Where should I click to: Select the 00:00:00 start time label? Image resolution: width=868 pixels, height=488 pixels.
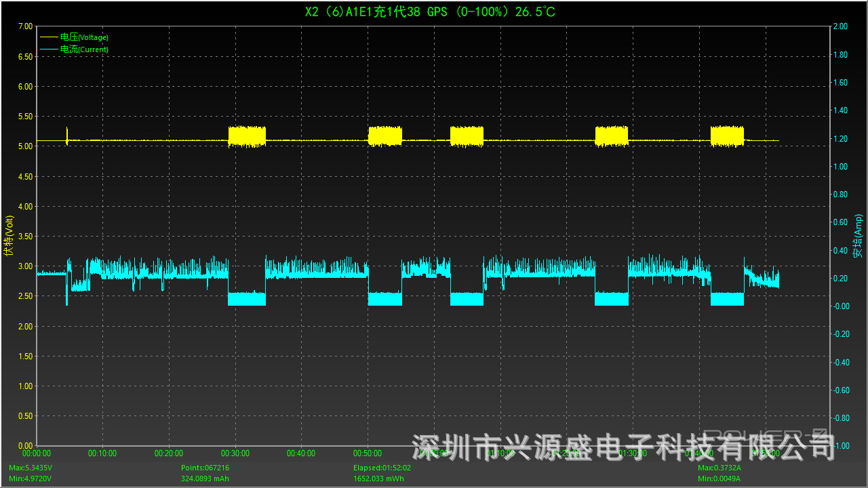pyautogui.click(x=37, y=453)
